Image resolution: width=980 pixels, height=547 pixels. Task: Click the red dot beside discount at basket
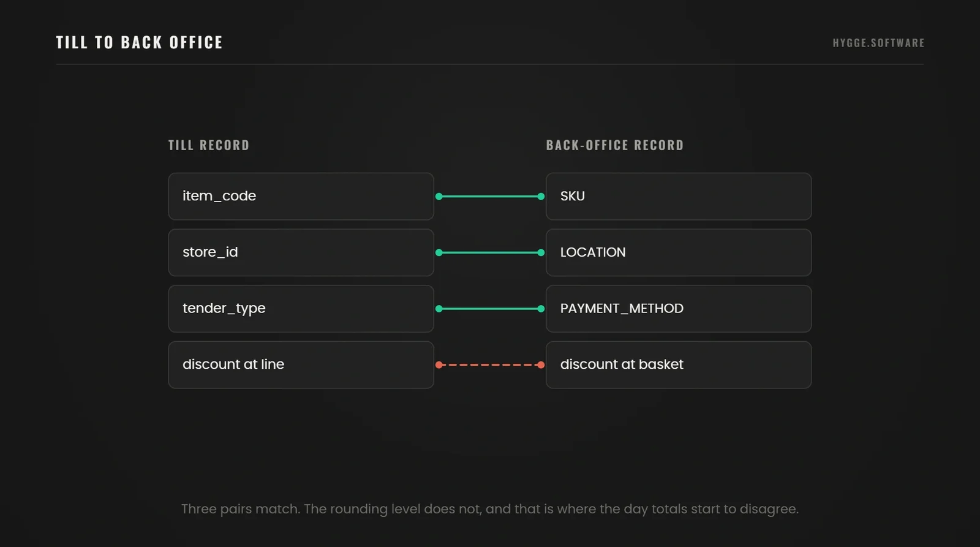point(541,365)
